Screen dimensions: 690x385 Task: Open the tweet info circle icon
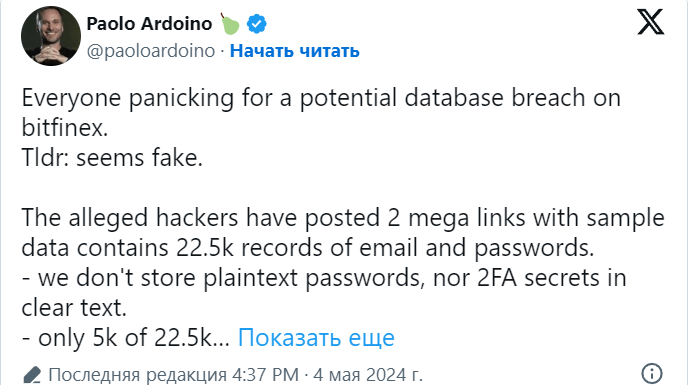[651, 374]
